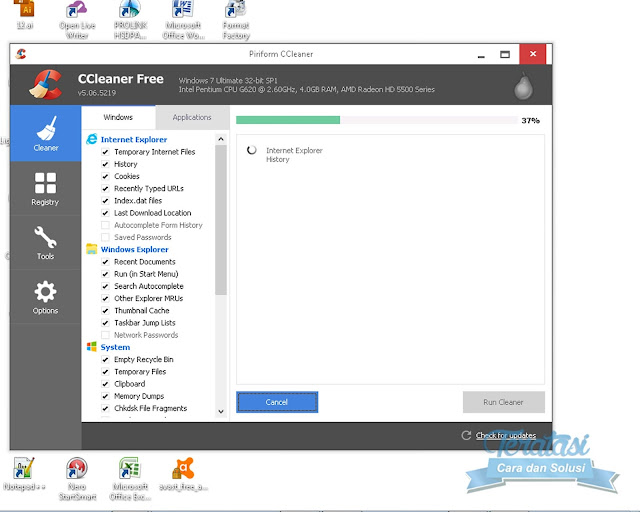Toggle Recently Typed URLs checkbox
640x512 pixels.
tap(105, 189)
